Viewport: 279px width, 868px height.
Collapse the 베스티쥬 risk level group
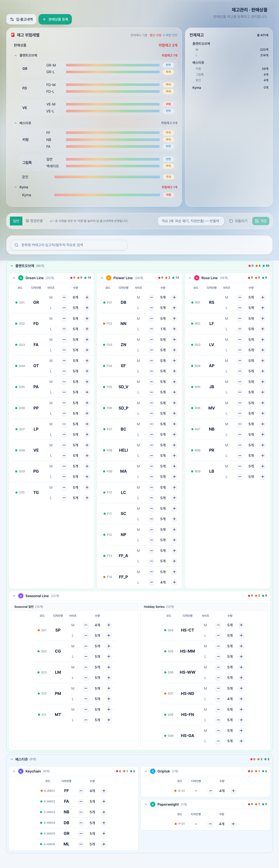click(x=15, y=123)
